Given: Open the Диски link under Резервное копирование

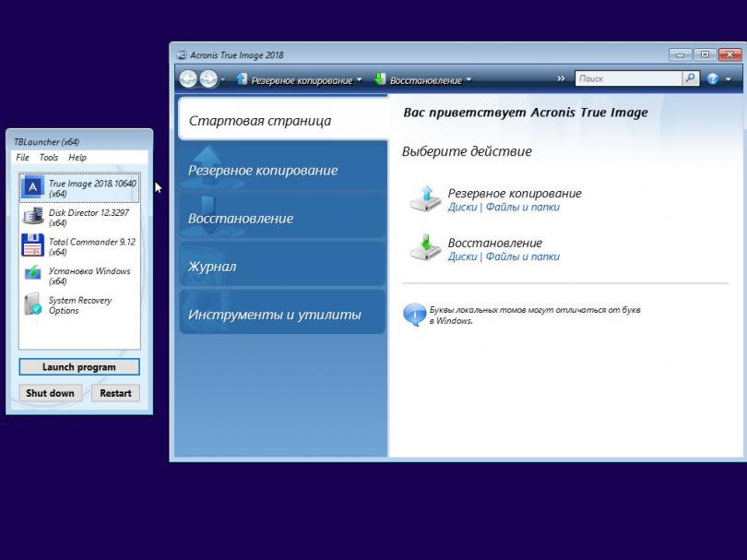Looking at the screenshot, I should pyautogui.click(x=462, y=207).
